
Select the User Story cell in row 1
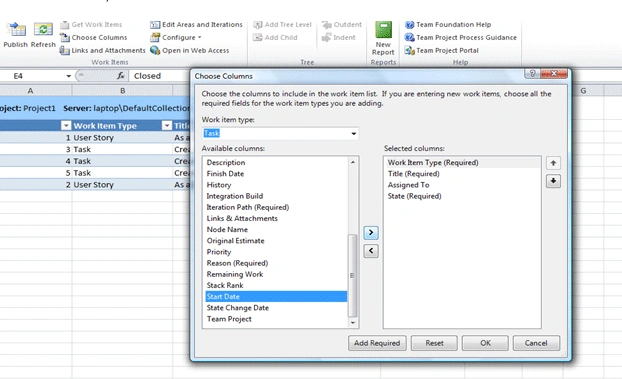[123, 138]
